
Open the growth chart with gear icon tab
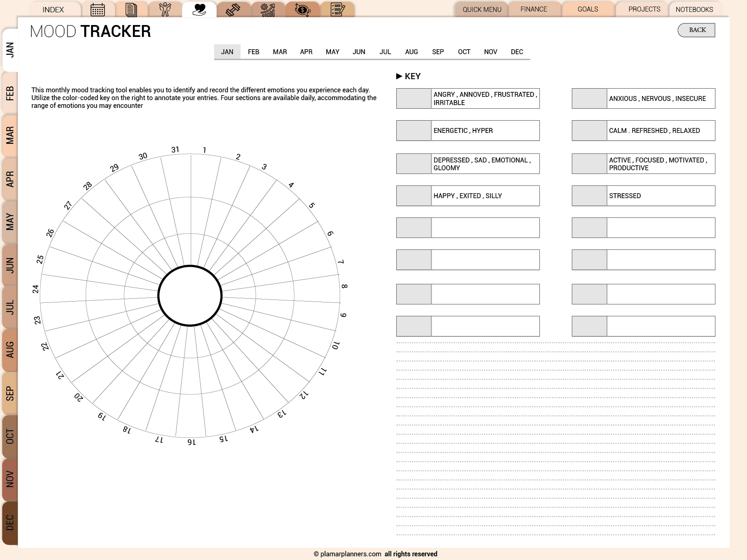coord(267,9)
